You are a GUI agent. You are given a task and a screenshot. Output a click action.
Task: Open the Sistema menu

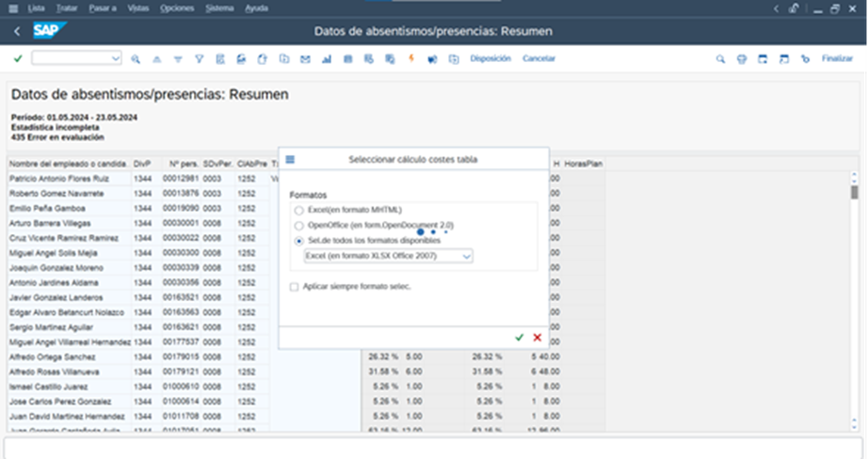pyautogui.click(x=217, y=8)
